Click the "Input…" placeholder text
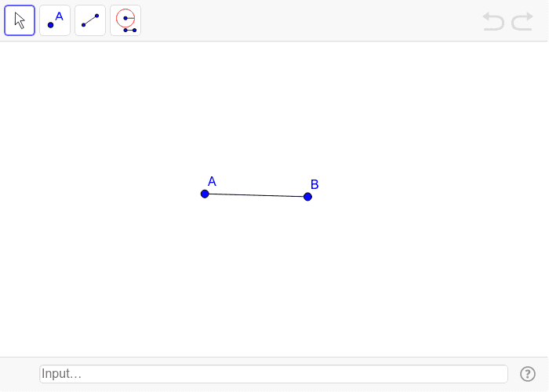 click(x=62, y=374)
